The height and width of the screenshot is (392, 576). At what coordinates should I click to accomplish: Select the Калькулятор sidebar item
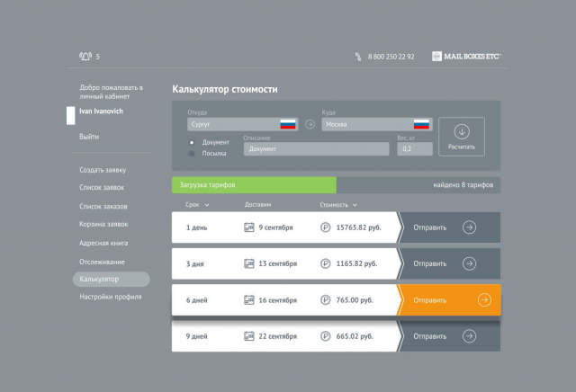point(112,279)
